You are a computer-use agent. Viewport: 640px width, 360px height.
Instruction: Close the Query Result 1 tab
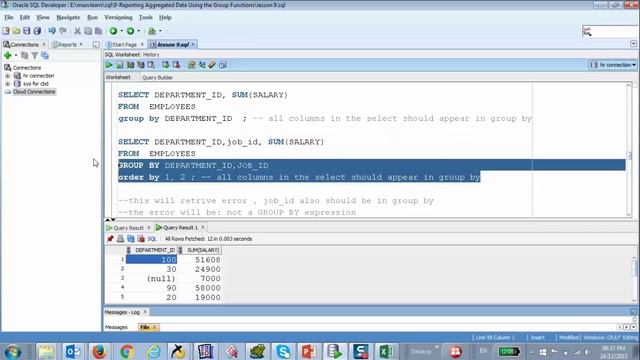pyautogui.click(x=203, y=227)
